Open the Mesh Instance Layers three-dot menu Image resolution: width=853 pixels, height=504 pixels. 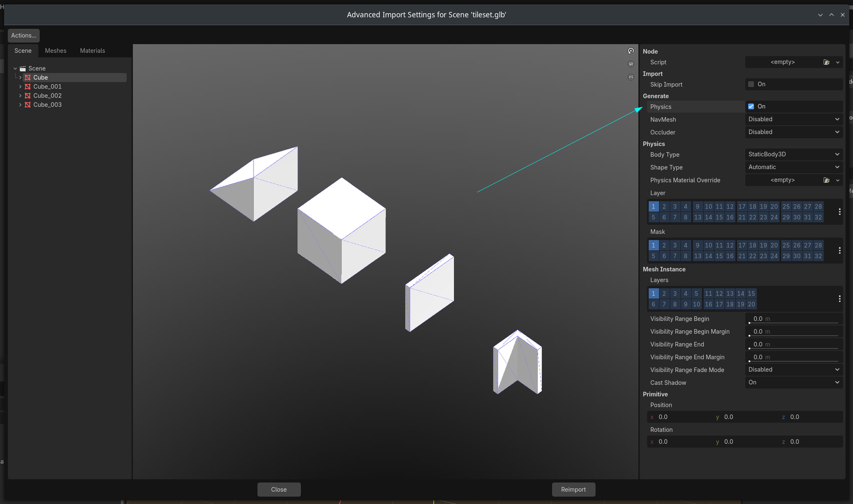(839, 299)
